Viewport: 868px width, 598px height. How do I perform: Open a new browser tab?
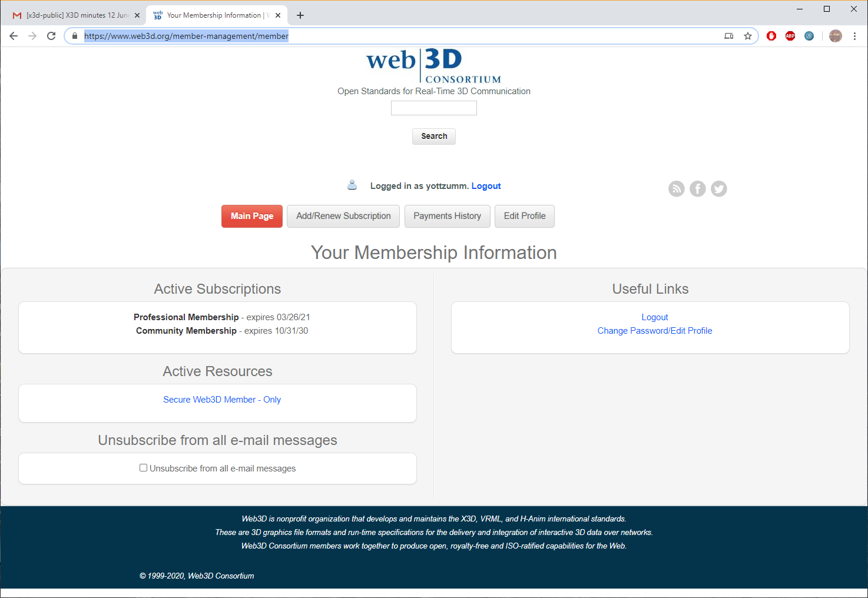pyautogui.click(x=300, y=15)
